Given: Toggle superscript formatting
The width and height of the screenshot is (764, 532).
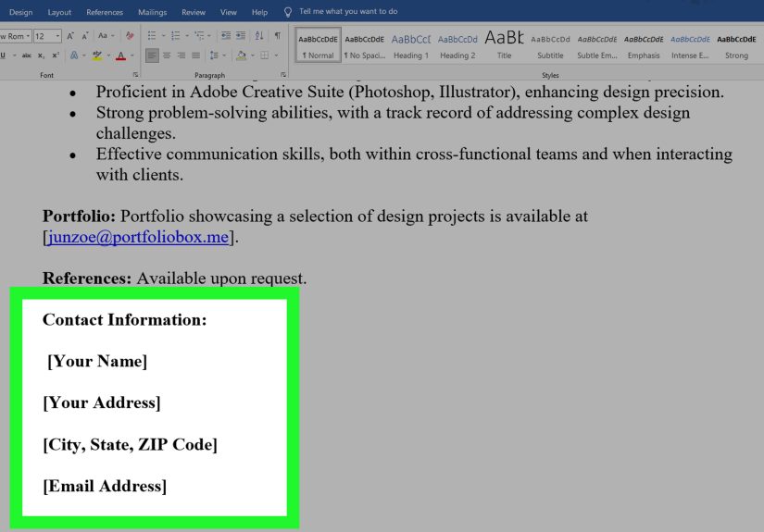Looking at the screenshot, I should [56, 56].
